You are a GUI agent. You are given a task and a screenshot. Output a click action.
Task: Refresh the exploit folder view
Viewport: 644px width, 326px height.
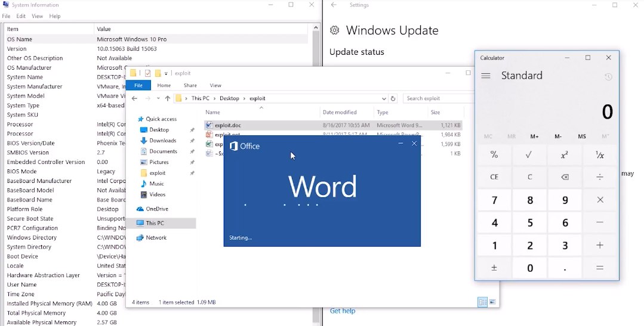coord(393,98)
